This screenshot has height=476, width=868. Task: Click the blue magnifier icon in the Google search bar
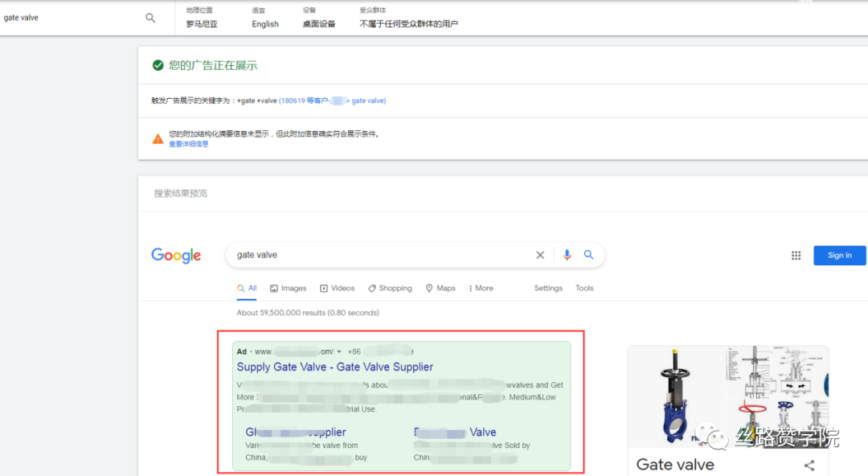(x=589, y=254)
